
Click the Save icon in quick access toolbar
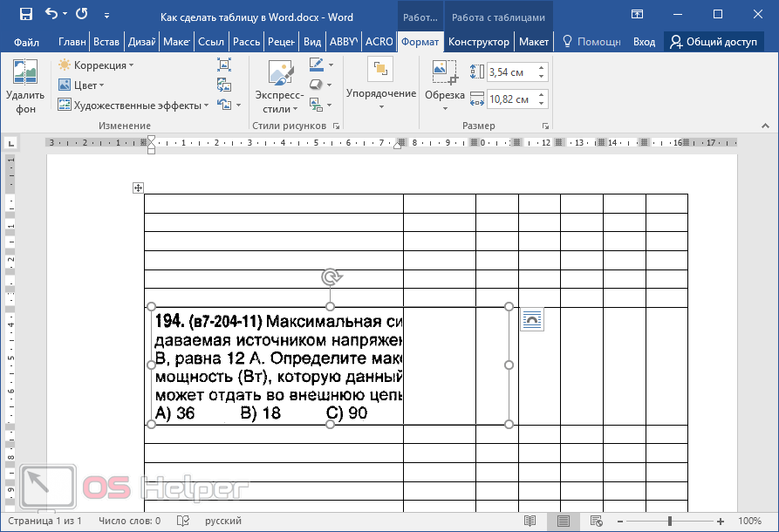[x=25, y=15]
